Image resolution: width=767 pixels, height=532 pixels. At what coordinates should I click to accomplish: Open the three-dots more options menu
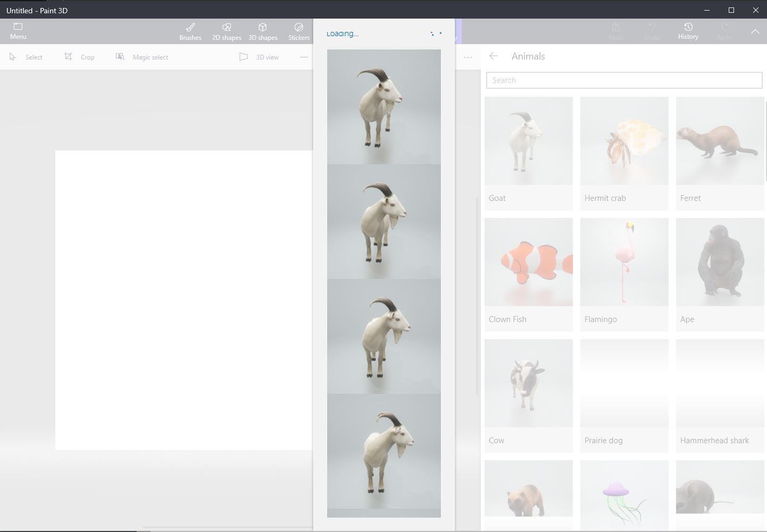tap(468, 57)
